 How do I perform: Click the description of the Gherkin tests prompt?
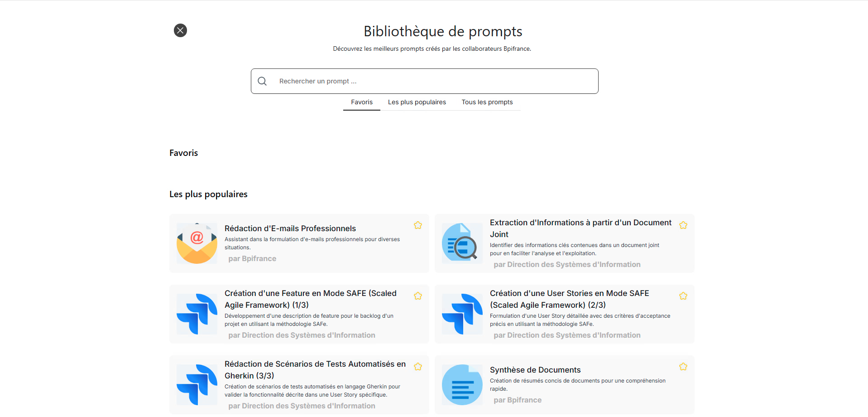click(312, 391)
